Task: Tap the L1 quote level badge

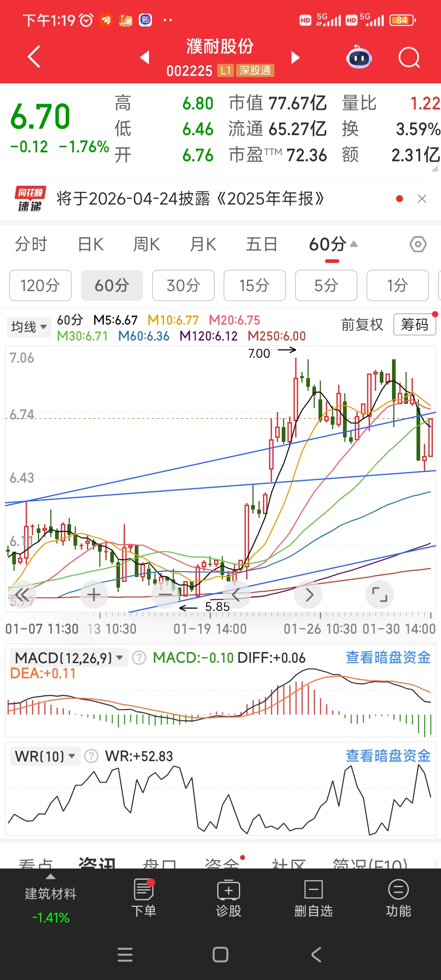Action: [225, 71]
